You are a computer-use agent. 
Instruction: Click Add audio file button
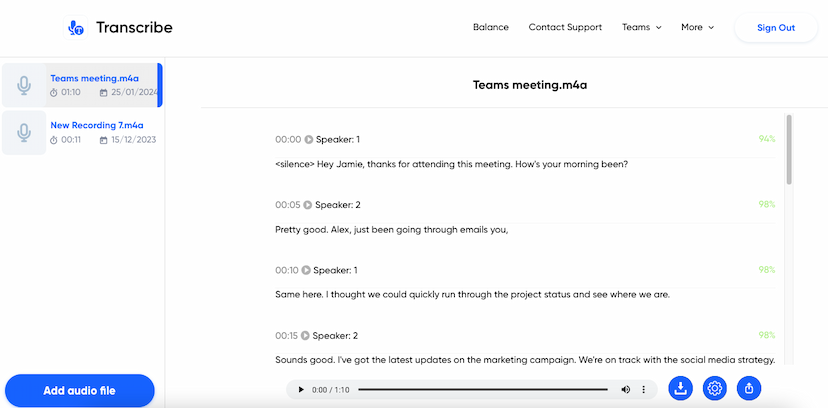[x=80, y=390]
